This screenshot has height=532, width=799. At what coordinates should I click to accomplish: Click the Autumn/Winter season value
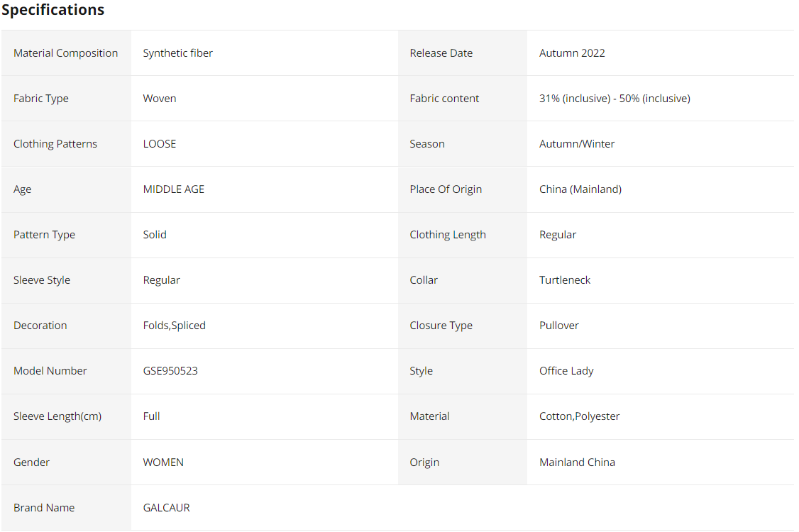tap(577, 144)
